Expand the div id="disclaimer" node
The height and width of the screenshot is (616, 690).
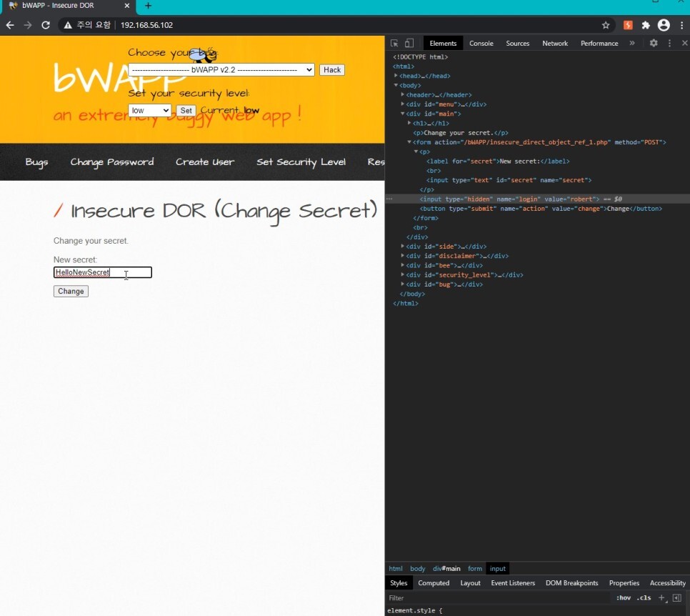[402, 255]
